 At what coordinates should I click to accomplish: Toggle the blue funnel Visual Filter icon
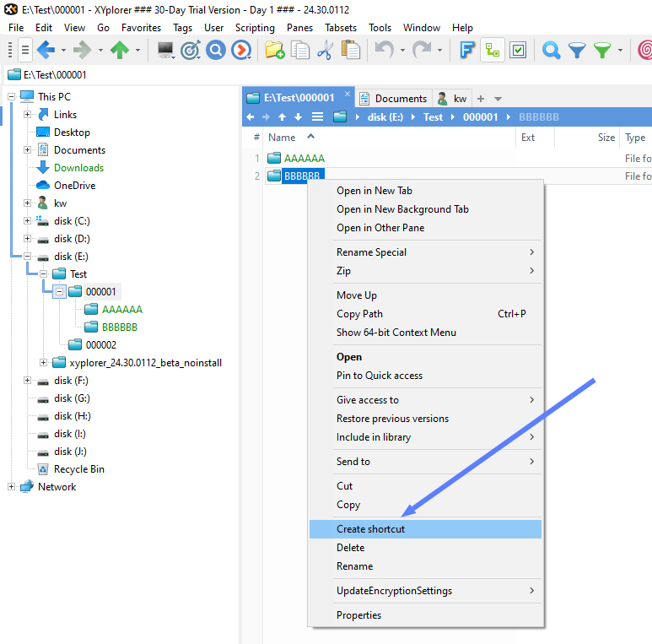pos(577,50)
